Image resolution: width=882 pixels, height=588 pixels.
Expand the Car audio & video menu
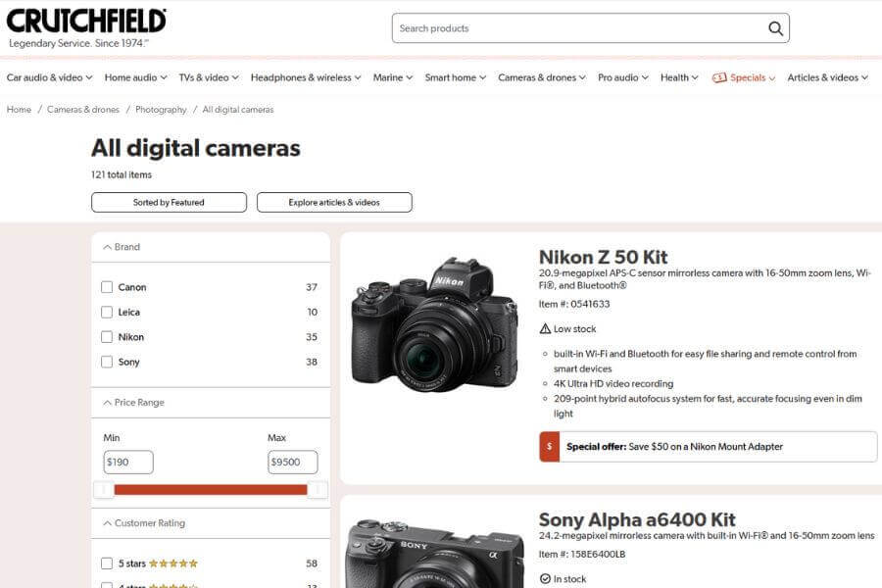click(49, 77)
